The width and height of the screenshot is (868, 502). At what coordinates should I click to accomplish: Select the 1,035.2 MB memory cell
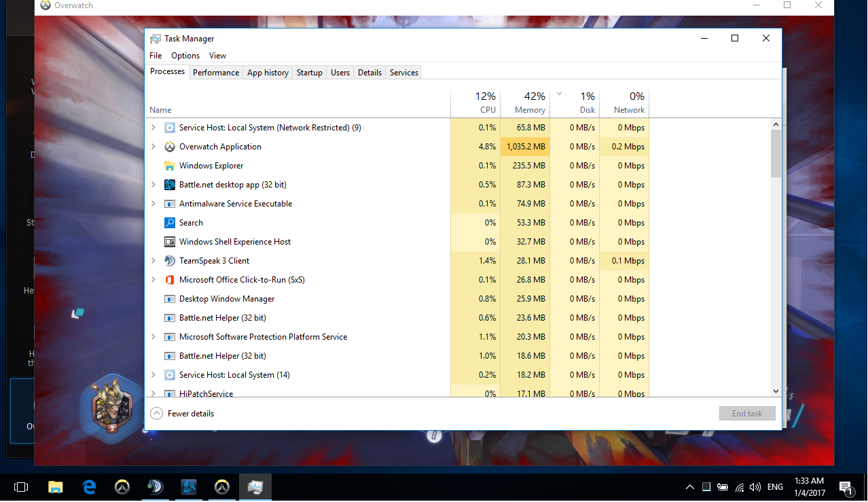[x=525, y=147]
